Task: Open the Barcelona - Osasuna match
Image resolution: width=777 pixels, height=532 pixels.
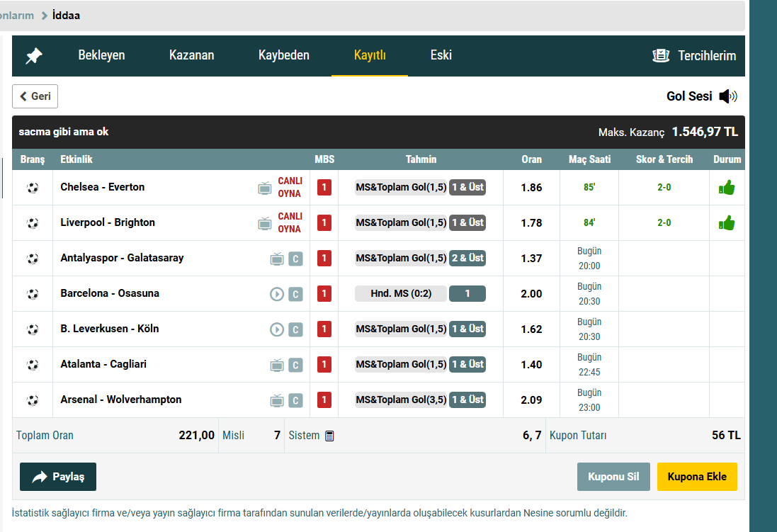Action: pyautogui.click(x=110, y=293)
